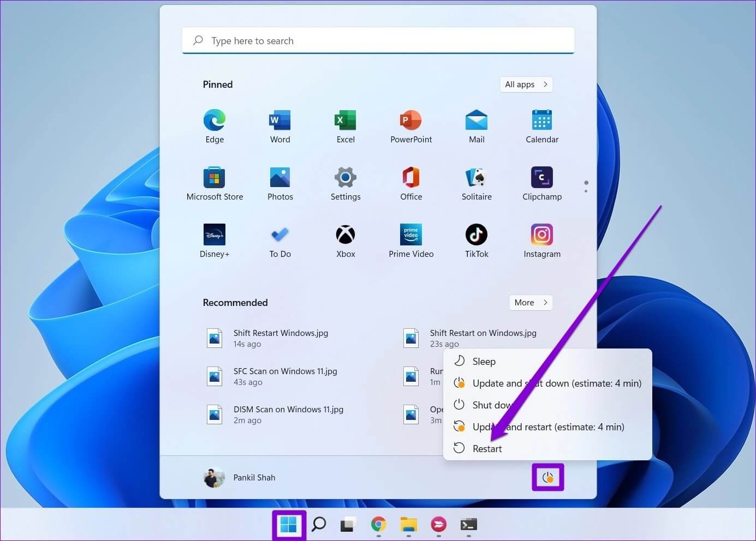Launch Disney+ app
Image resolution: width=756 pixels, height=541 pixels.
(x=215, y=241)
